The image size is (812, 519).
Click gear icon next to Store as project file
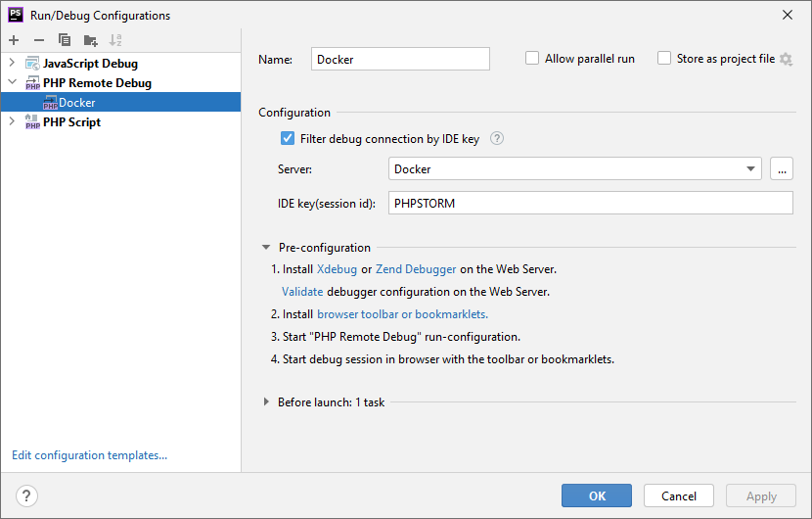pos(786,59)
